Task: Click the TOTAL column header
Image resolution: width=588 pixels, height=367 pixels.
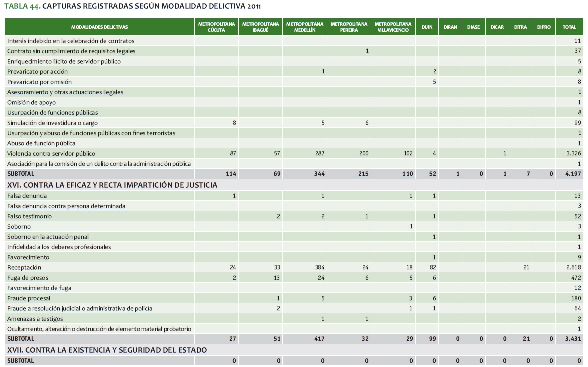Action: click(x=569, y=27)
